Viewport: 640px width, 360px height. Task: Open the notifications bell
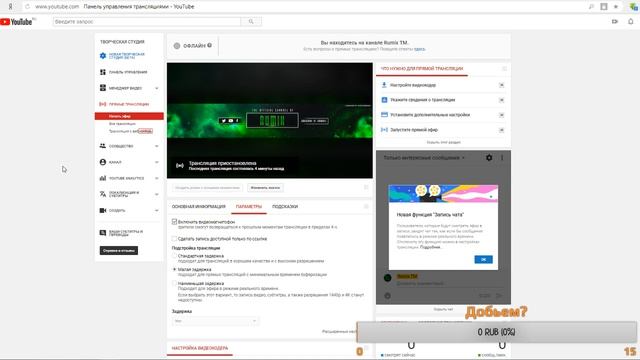point(631,22)
